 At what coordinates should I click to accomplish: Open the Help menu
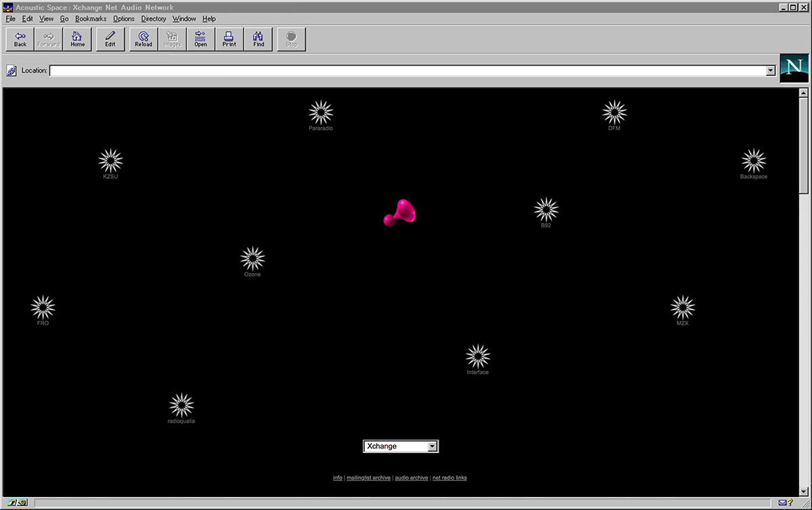click(209, 19)
